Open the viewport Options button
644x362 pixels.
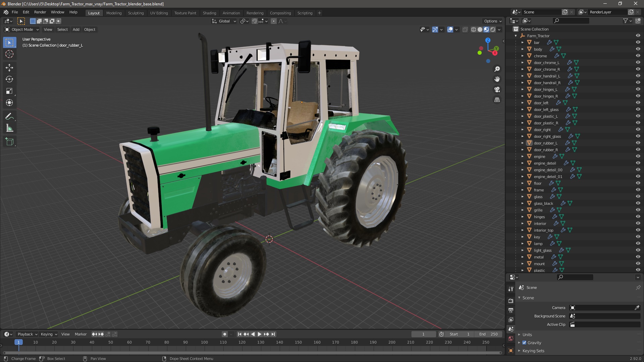coord(492,21)
